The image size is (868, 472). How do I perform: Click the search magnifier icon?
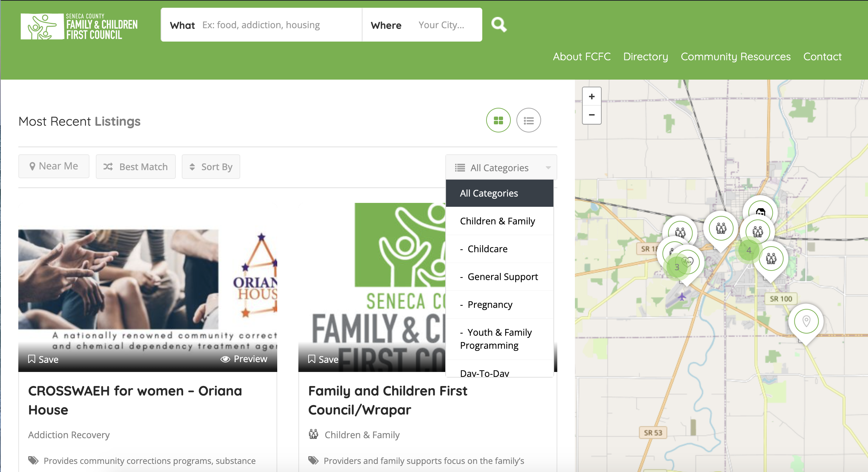(499, 25)
